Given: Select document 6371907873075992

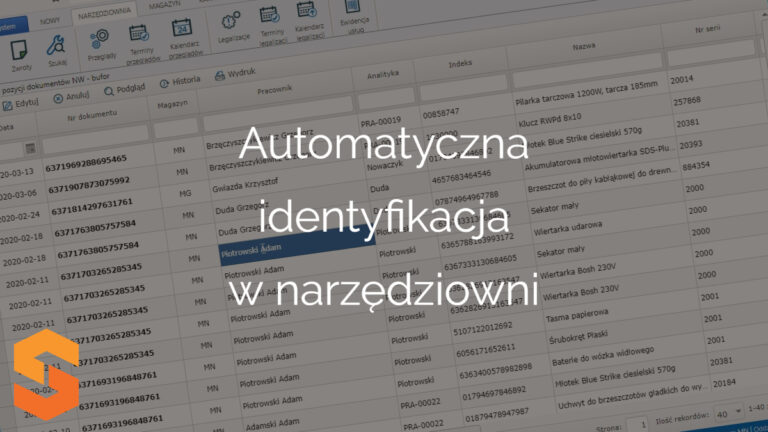Looking at the screenshot, I should (x=89, y=185).
